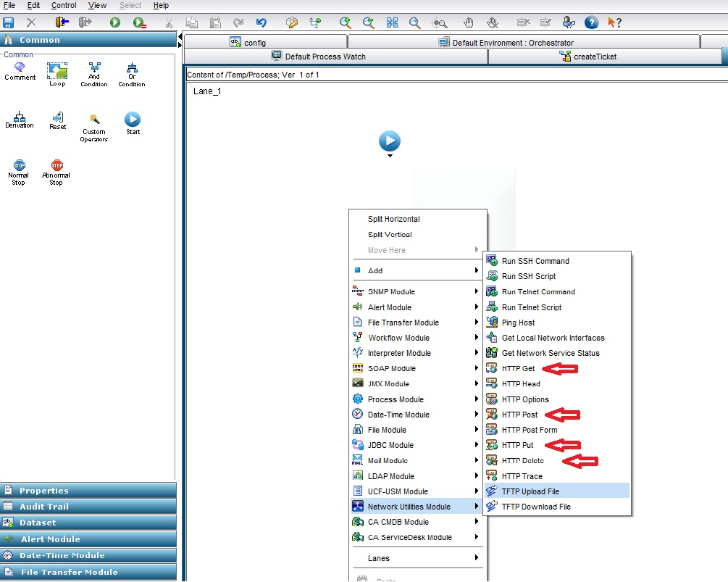Zoom in on the process canvas

[346, 22]
